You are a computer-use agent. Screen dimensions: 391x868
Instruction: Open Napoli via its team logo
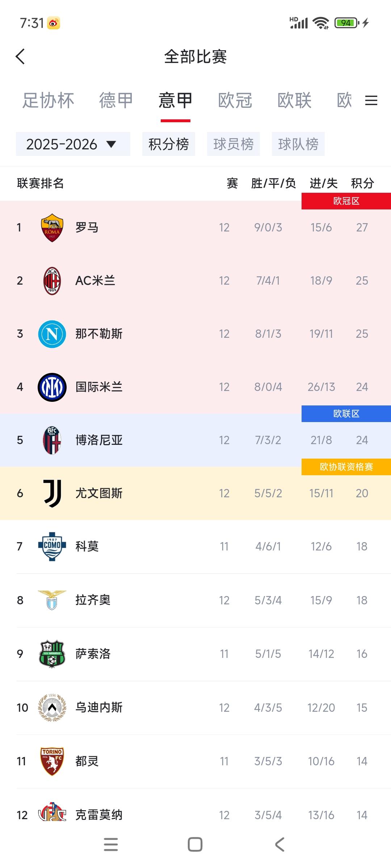pyautogui.click(x=52, y=334)
